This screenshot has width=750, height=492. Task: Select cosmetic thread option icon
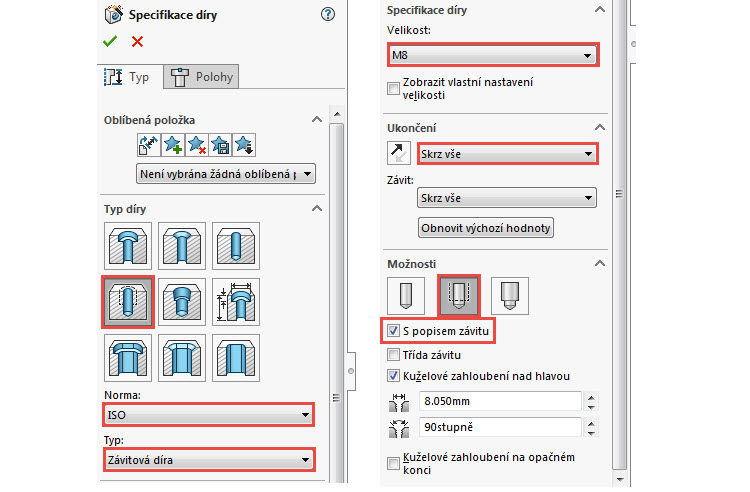tap(459, 295)
